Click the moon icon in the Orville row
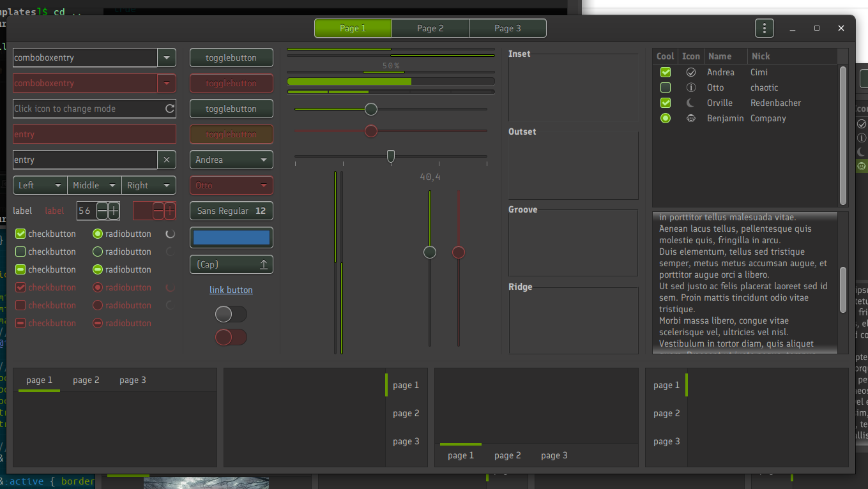The width and height of the screenshot is (868, 489). (690, 103)
